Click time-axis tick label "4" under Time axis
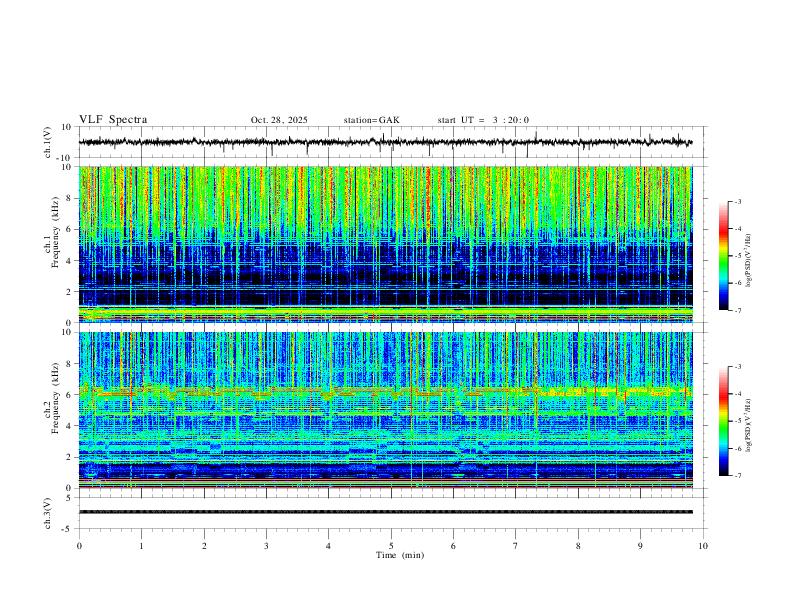Screen dimensions: 792x612 click(x=328, y=546)
